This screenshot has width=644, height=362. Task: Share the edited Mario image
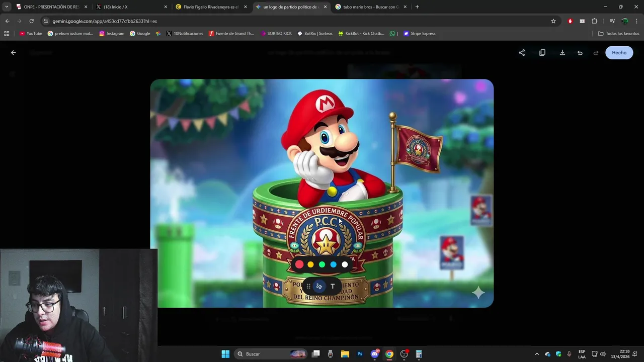pyautogui.click(x=522, y=53)
